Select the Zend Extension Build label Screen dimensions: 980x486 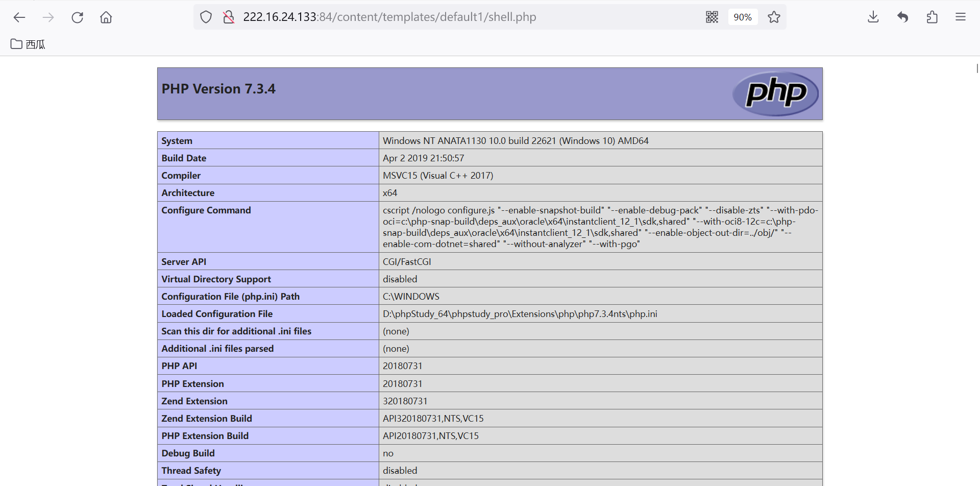207,419
